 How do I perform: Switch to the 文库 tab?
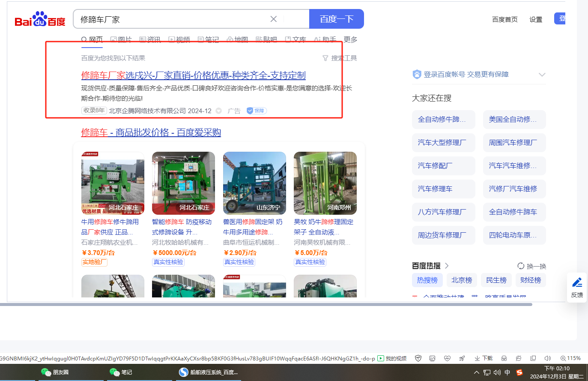[x=296, y=39]
